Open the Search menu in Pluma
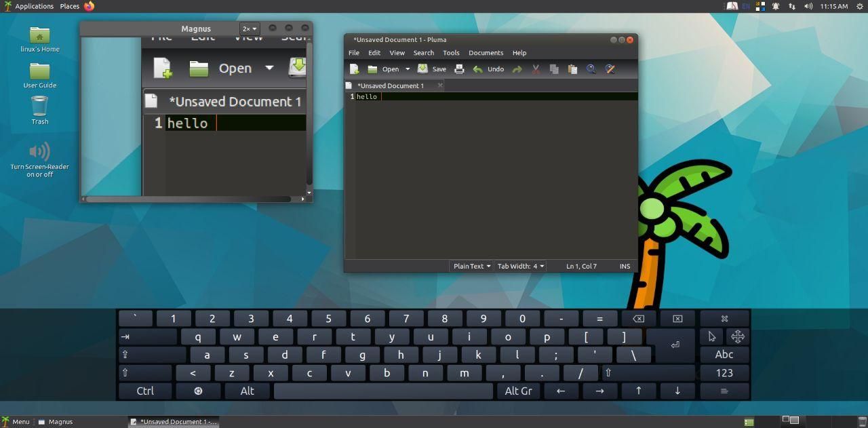The height and width of the screenshot is (428, 868). tap(424, 52)
